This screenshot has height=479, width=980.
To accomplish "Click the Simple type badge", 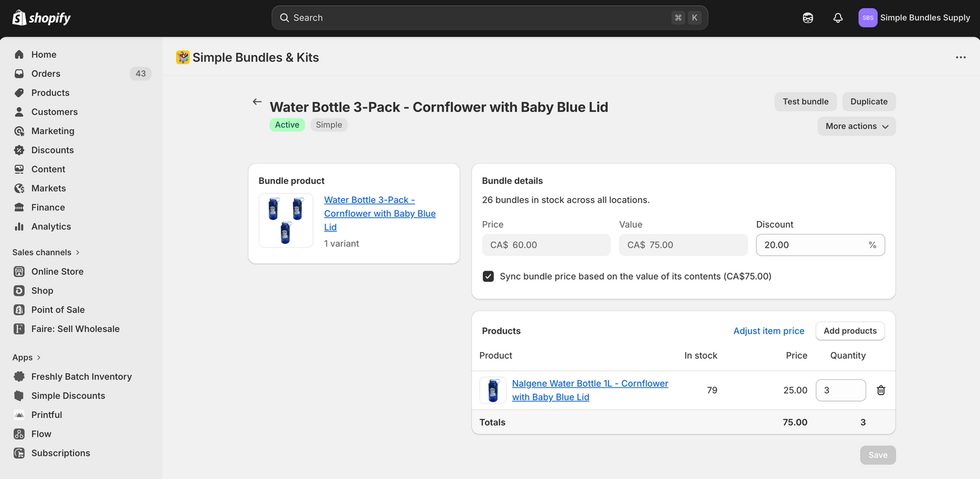I will tap(329, 125).
